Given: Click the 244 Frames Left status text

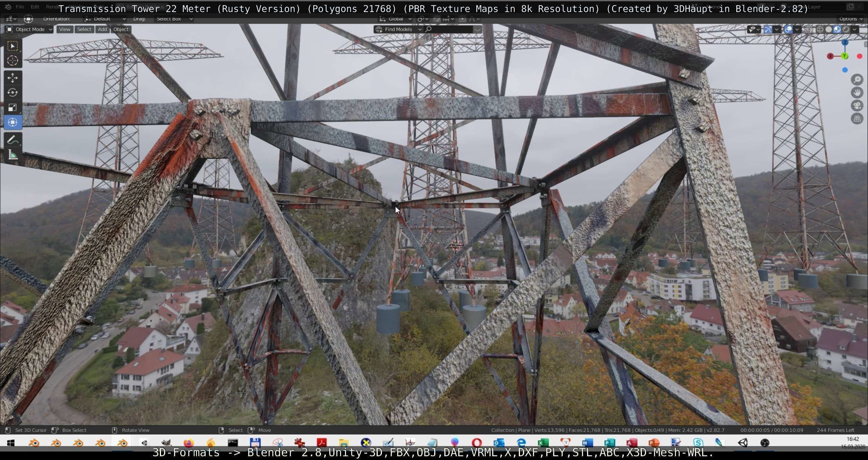Looking at the screenshot, I should point(835,430).
